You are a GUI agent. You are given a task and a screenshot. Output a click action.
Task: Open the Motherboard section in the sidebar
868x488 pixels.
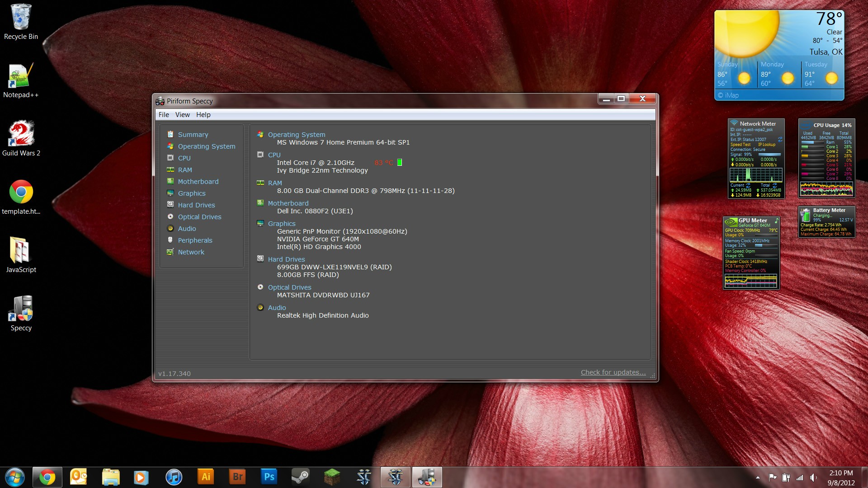(198, 182)
